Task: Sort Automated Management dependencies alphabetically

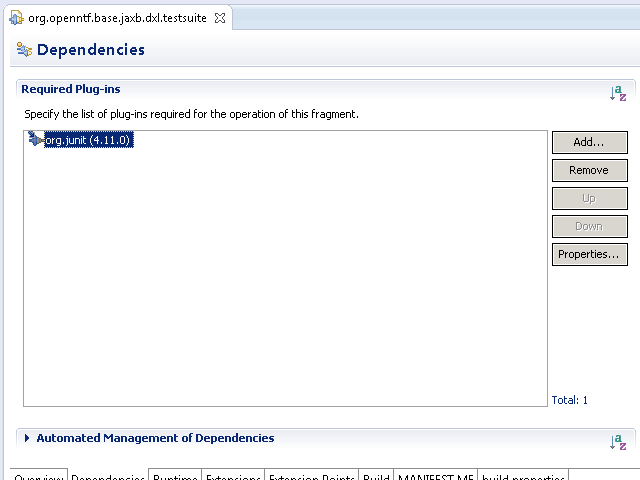Action: 618,441
